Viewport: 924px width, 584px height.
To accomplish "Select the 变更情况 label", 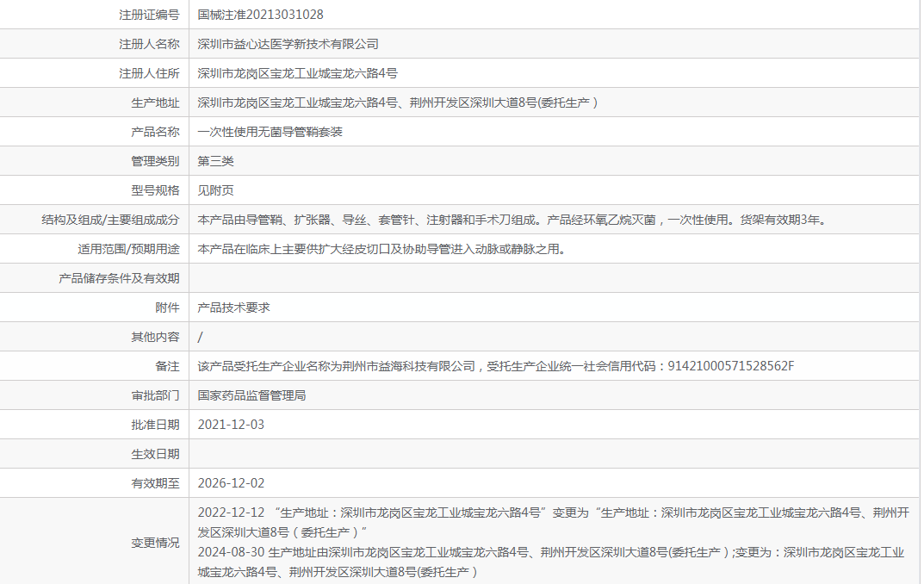I will (x=155, y=543).
